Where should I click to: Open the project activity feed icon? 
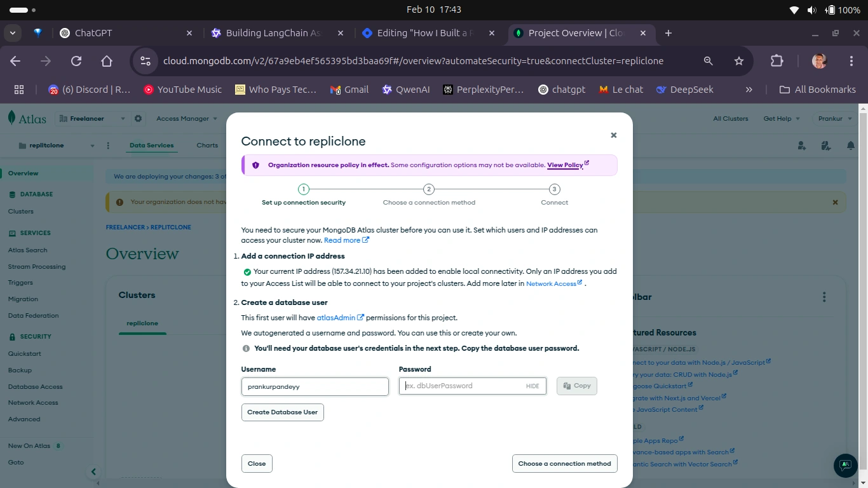(826, 146)
